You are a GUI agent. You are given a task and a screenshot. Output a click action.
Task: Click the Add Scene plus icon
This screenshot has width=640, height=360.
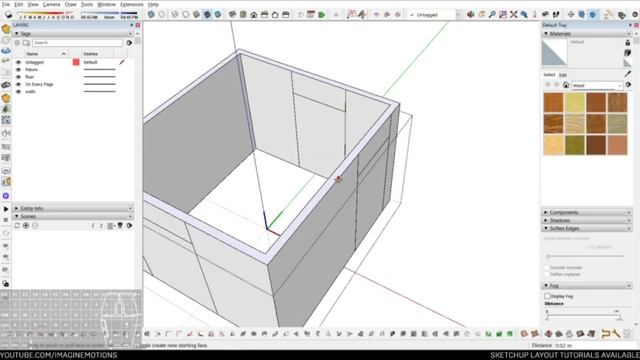26,225
